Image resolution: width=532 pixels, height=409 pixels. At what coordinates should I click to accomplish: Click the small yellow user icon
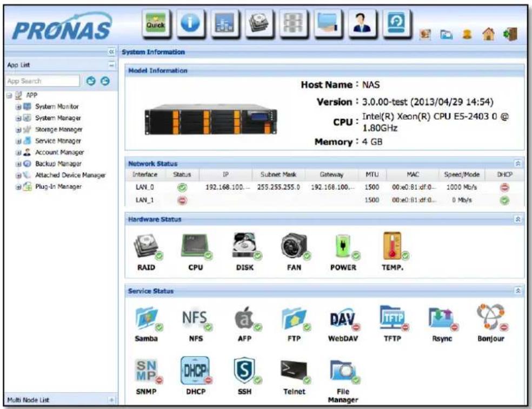(467, 34)
